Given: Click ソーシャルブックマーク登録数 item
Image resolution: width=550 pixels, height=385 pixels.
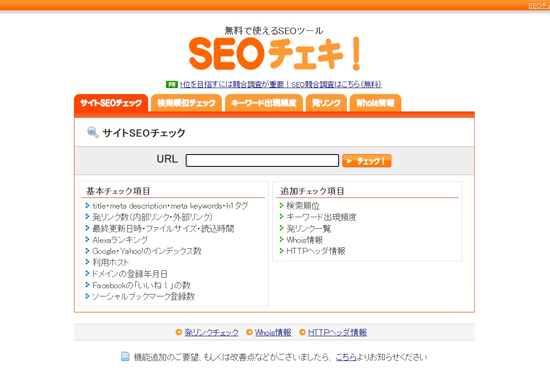Looking at the screenshot, I should (143, 296).
